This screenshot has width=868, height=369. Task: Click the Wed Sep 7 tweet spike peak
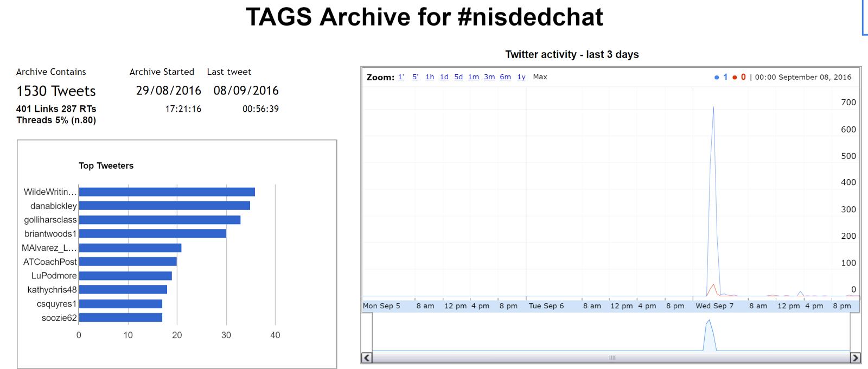coord(713,109)
